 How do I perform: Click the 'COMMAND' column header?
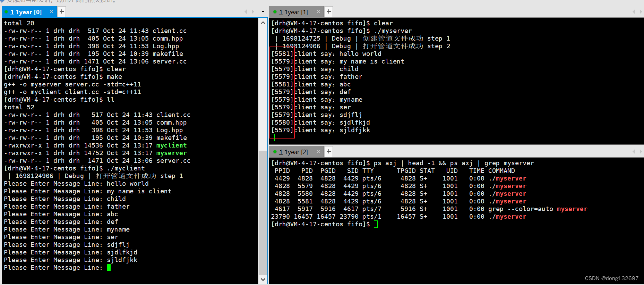(x=501, y=171)
